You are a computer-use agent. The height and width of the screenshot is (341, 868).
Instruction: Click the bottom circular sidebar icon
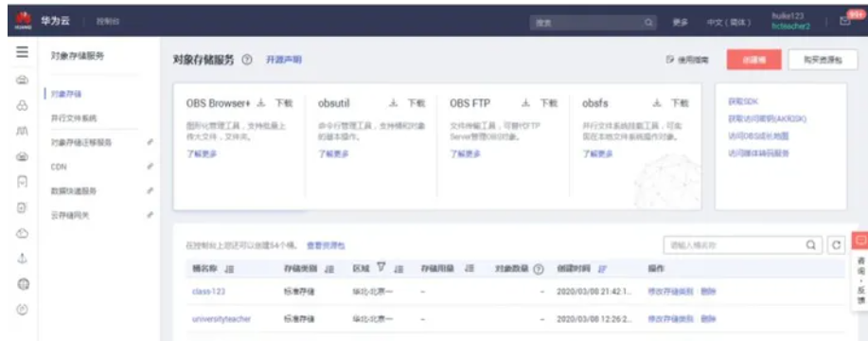22,310
